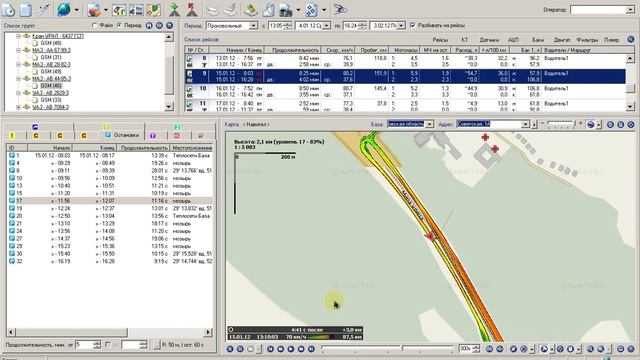Click the notepad document toolbar icon
This screenshot has width=640, height=360.
(26, 9)
